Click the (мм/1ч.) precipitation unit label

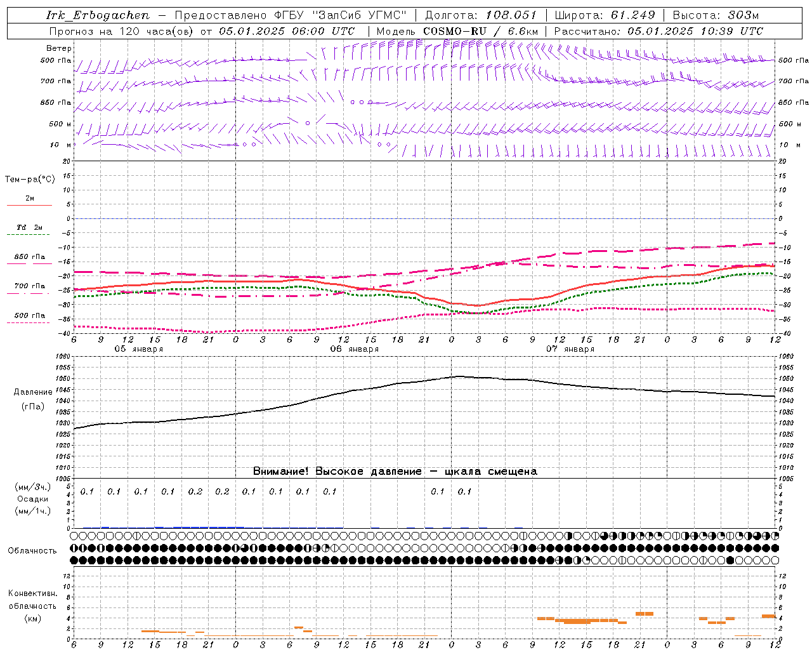[x=33, y=511]
